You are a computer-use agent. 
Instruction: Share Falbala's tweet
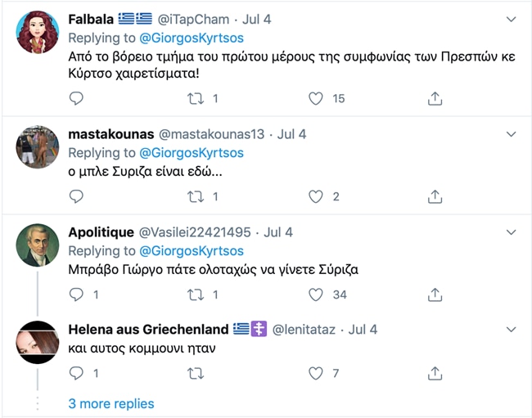[435, 98]
